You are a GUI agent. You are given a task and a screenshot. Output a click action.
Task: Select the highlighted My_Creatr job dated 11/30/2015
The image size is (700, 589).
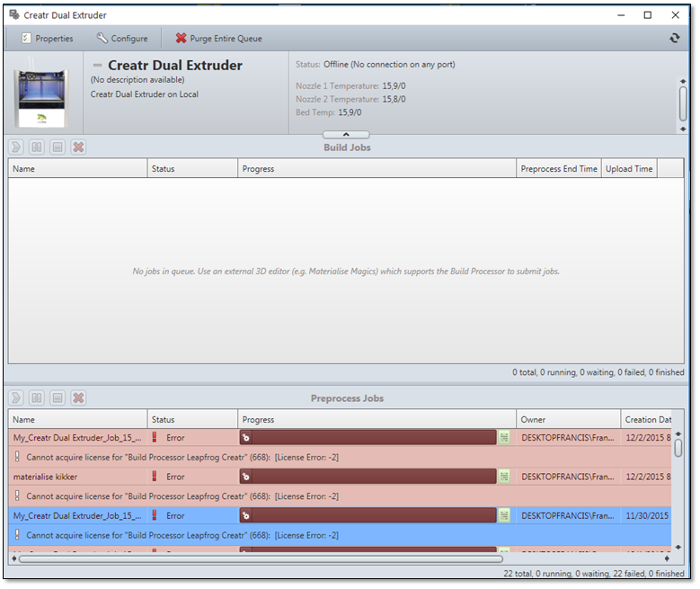[340, 515]
